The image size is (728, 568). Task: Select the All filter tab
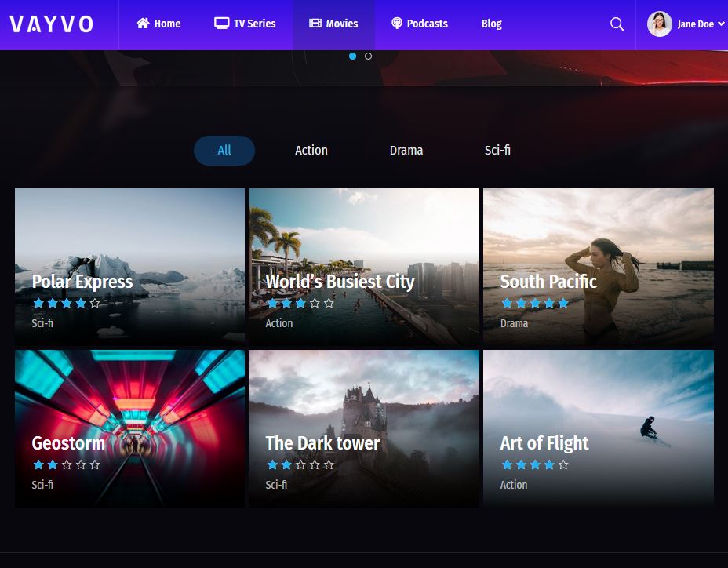tap(224, 151)
